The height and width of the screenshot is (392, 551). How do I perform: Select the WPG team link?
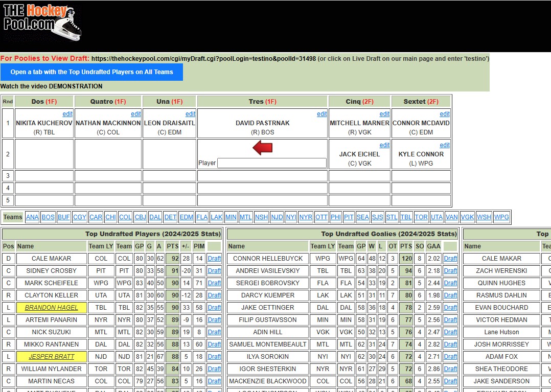501,217
